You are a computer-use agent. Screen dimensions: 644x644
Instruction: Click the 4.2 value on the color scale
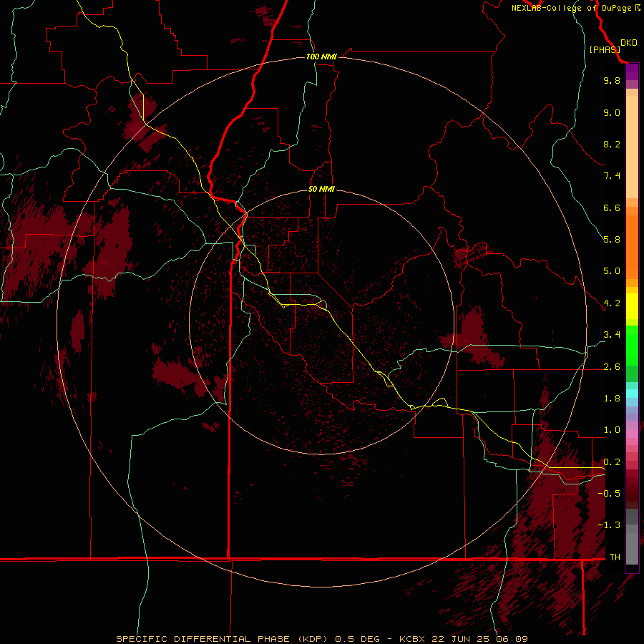point(612,303)
